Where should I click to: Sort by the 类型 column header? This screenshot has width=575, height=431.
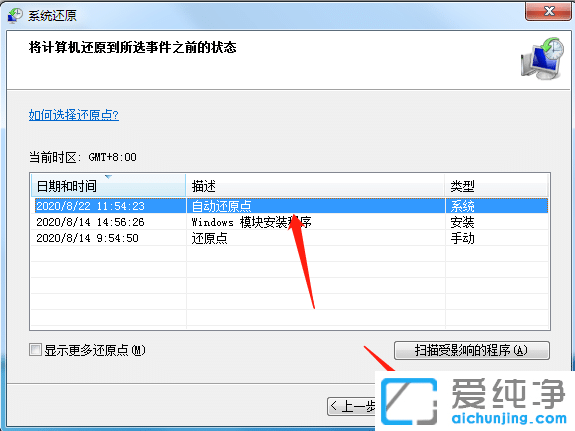(497, 186)
